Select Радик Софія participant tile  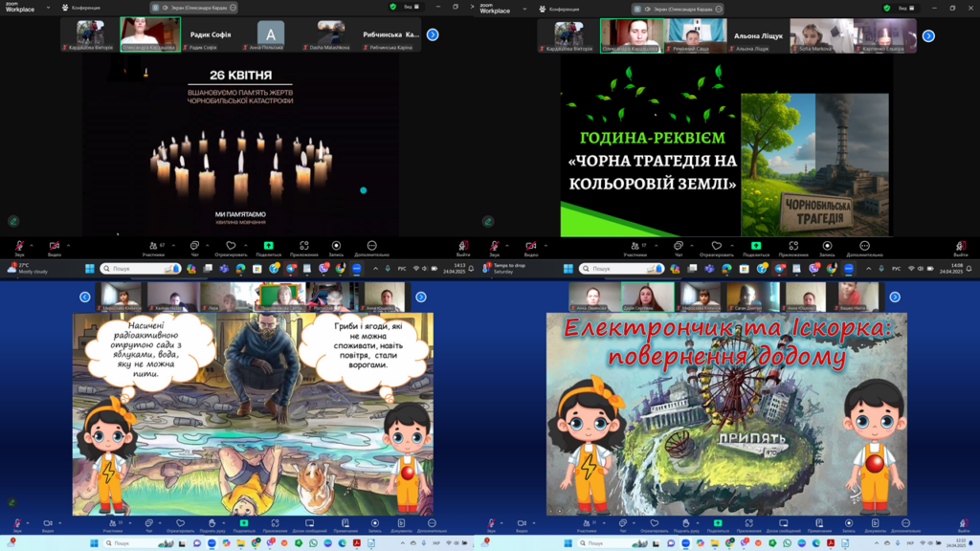coord(211,35)
